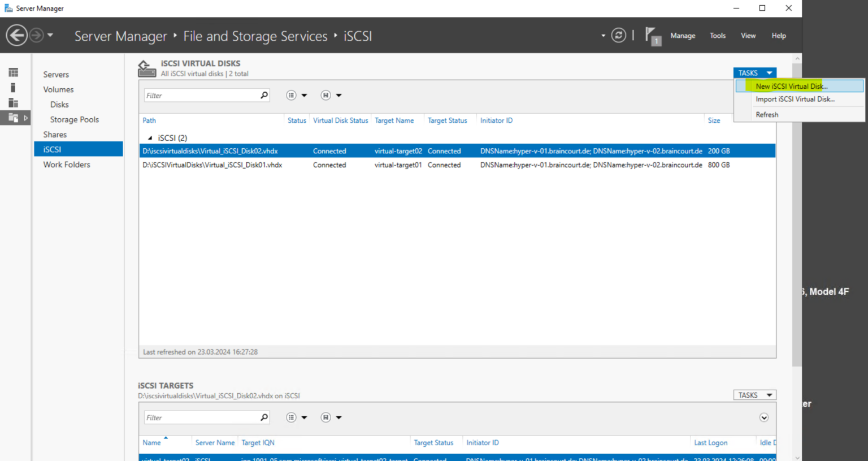Collapse the iSCSI (2) group
868x461 pixels.
(x=150, y=138)
